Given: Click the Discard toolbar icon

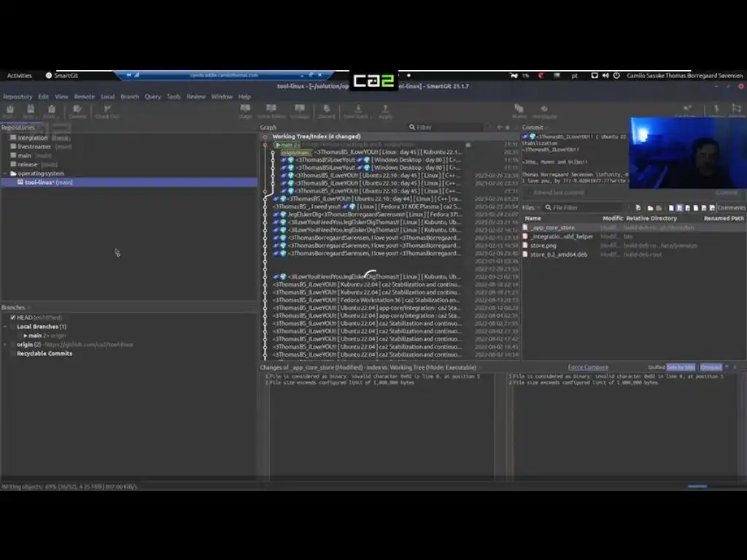Looking at the screenshot, I should 326,109.
